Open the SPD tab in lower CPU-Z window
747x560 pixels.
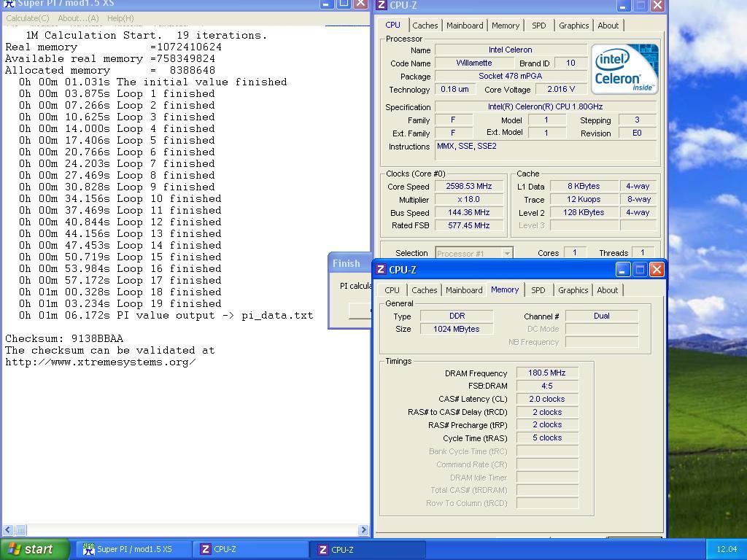coord(538,290)
